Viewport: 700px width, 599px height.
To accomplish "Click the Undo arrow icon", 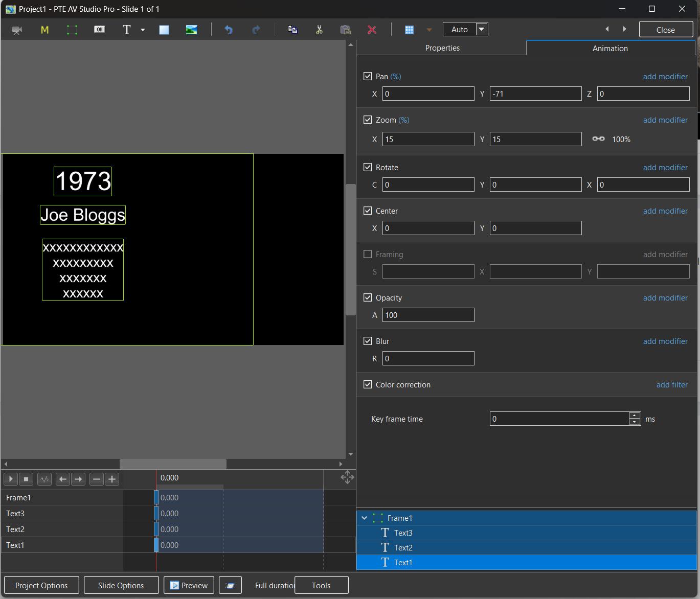I will 229,30.
